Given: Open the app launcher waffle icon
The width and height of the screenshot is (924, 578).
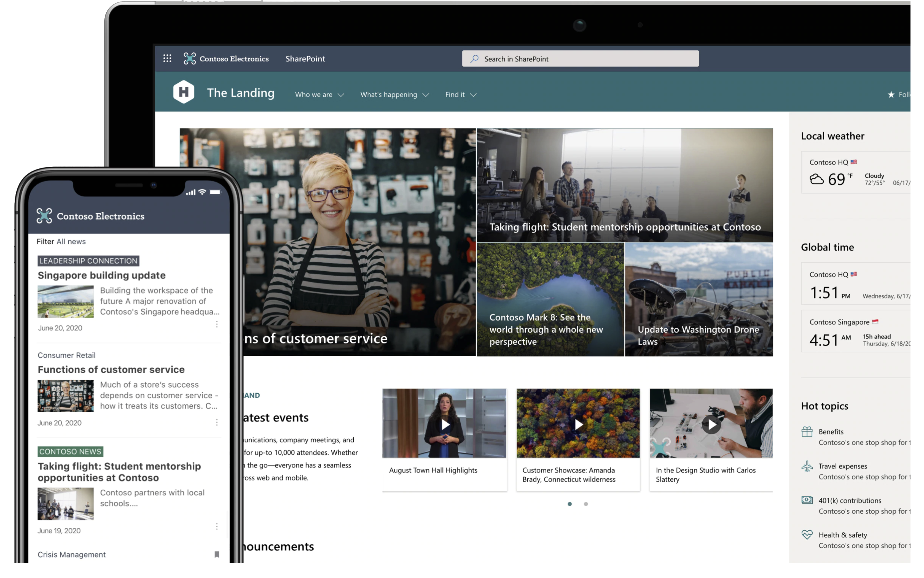Looking at the screenshot, I should (x=167, y=58).
